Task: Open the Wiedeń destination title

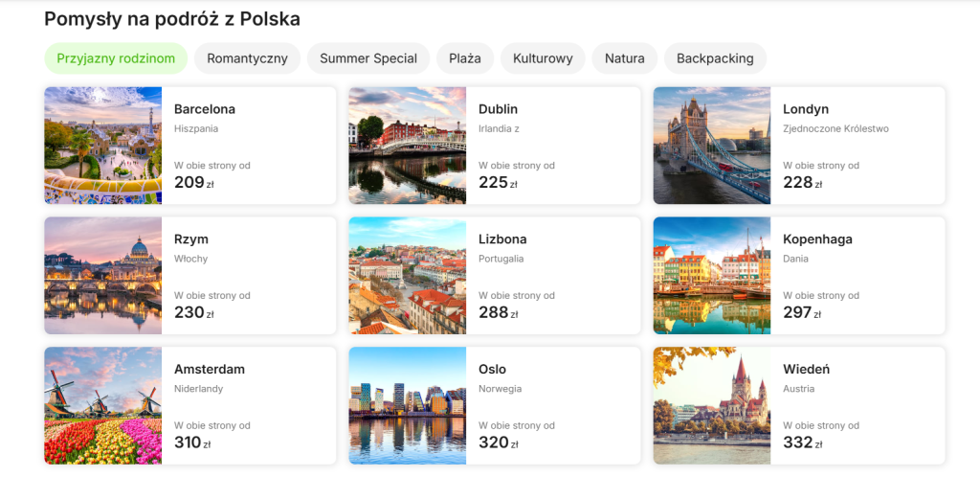Action: [x=806, y=370]
